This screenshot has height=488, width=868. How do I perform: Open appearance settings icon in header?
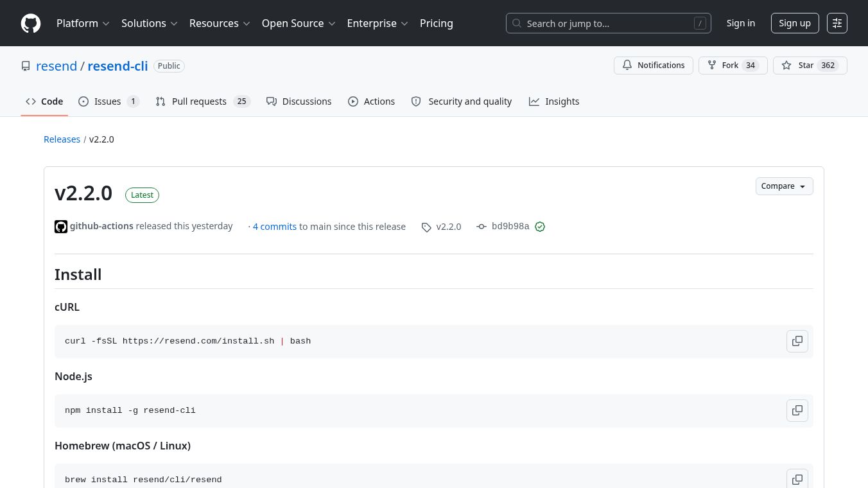tap(837, 23)
